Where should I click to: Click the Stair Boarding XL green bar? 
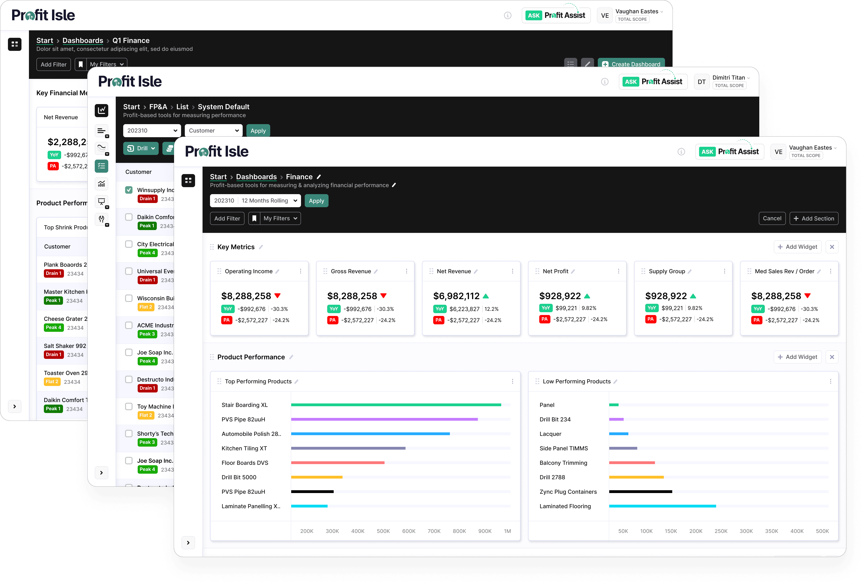(x=396, y=405)
